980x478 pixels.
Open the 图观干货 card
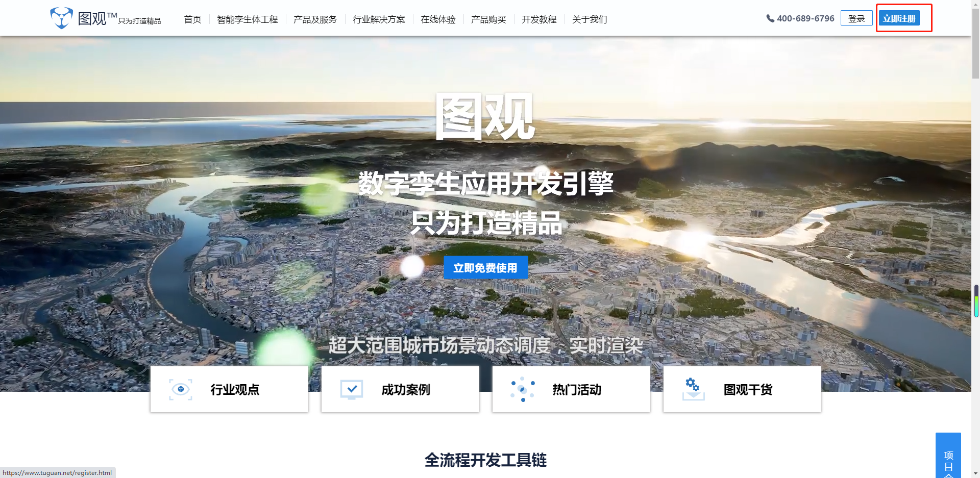(742, 389)
